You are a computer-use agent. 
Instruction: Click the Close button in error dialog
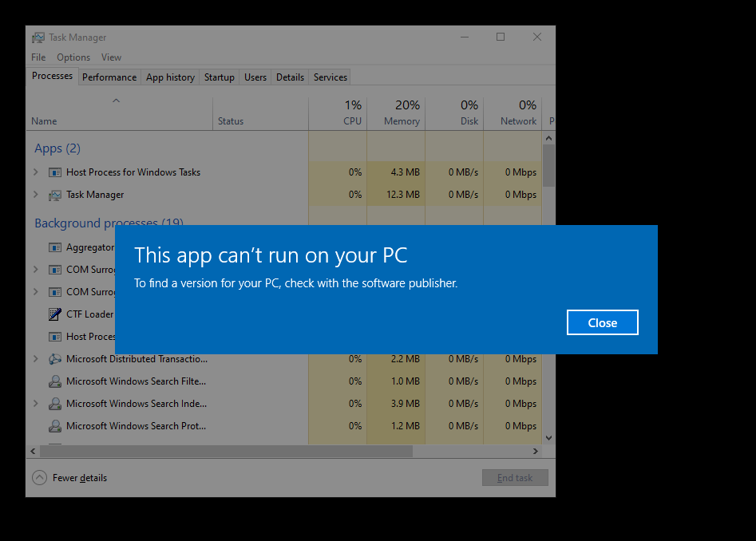[x=602, y=322]
